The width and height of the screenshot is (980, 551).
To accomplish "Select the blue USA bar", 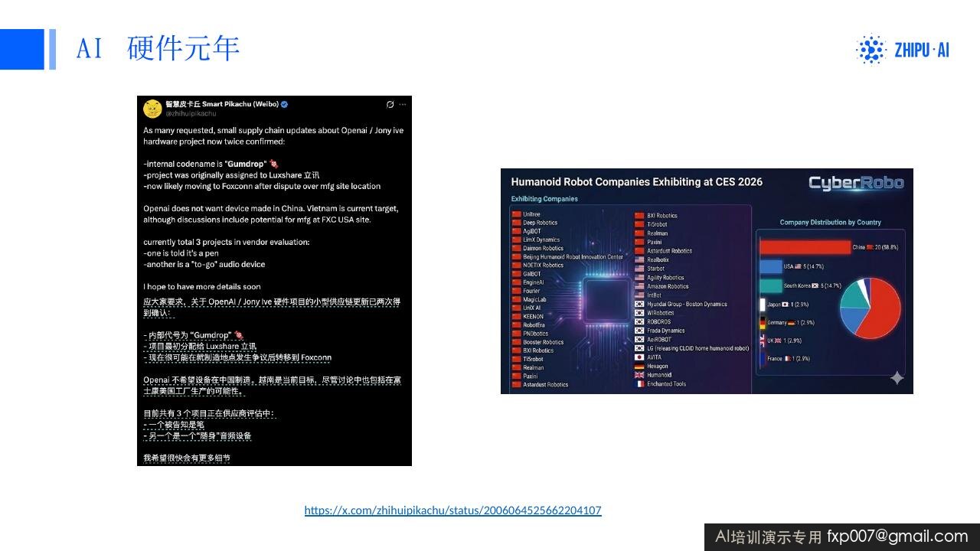I will click(770, 266).
